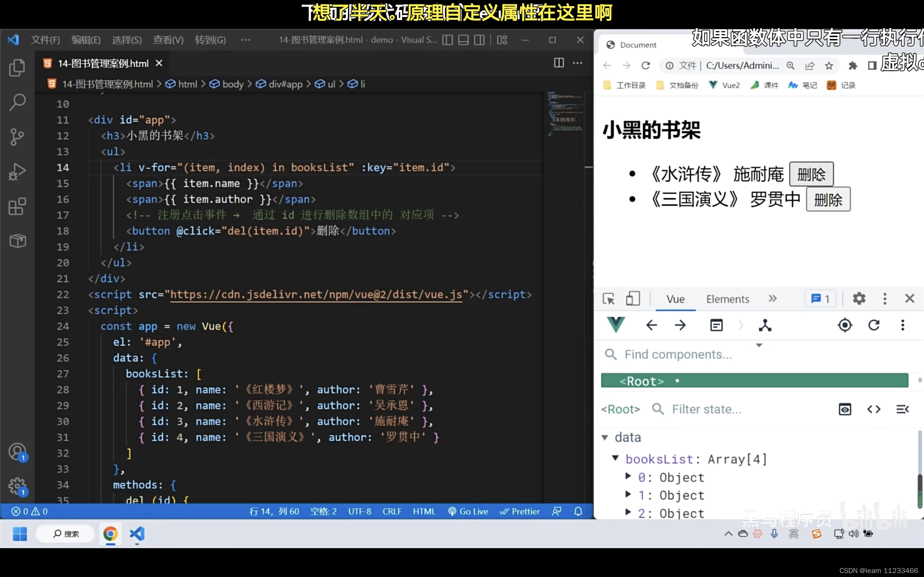Screen dimensions: 924x577
Task: Open the 文件(F) menu
Action: tap(45, 40)
